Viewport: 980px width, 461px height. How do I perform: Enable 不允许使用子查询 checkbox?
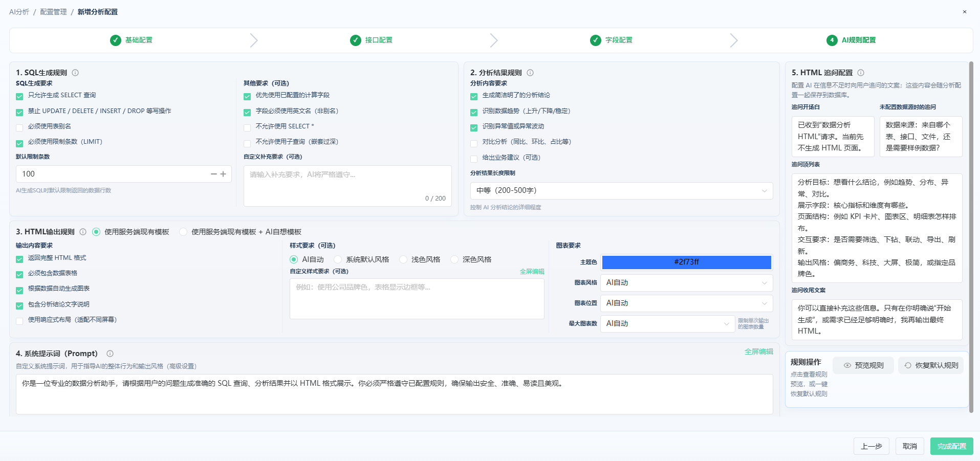[247, 143]
